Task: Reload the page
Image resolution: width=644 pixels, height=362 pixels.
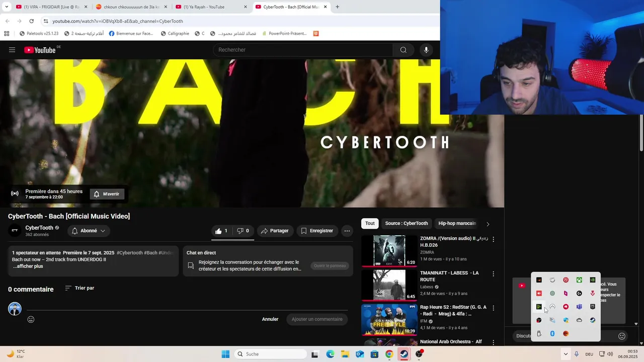Action: pyautogui.click(x=31, y=21)
